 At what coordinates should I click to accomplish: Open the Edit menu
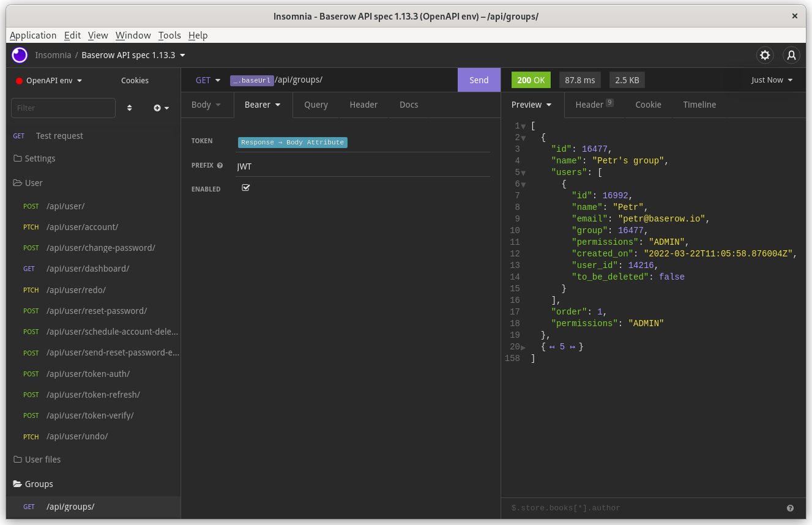click(72, 35)
